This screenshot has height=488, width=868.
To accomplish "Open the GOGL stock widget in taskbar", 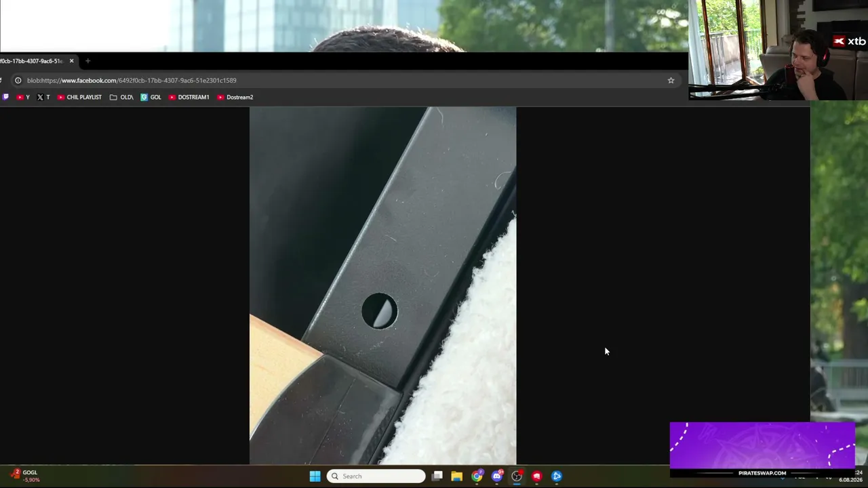I will [x=24, y=476].
